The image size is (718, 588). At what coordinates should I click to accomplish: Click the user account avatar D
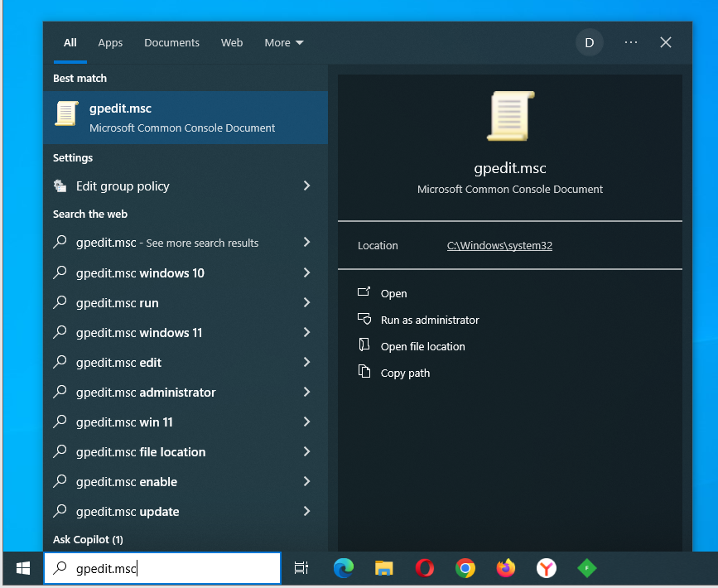(589, 43)
